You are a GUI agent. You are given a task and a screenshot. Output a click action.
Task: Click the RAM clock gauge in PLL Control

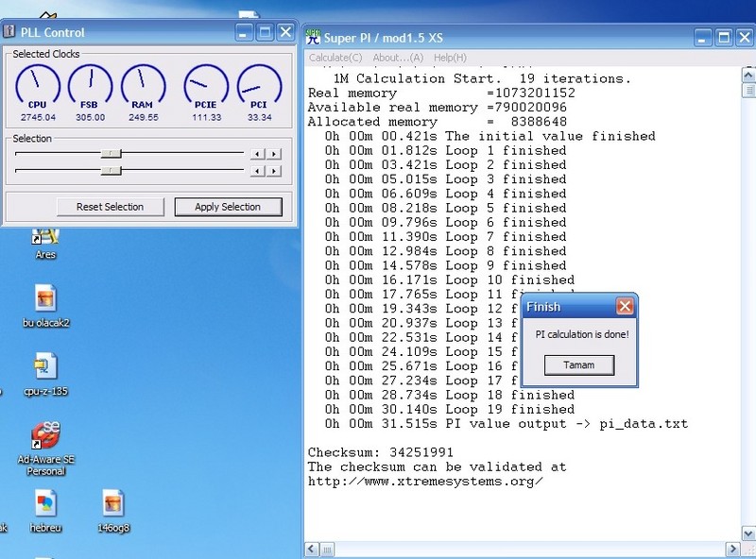[x=143, y=87]
